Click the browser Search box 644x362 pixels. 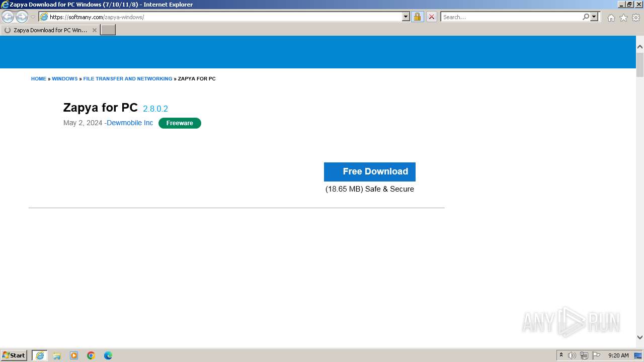(x=511, y=17)
